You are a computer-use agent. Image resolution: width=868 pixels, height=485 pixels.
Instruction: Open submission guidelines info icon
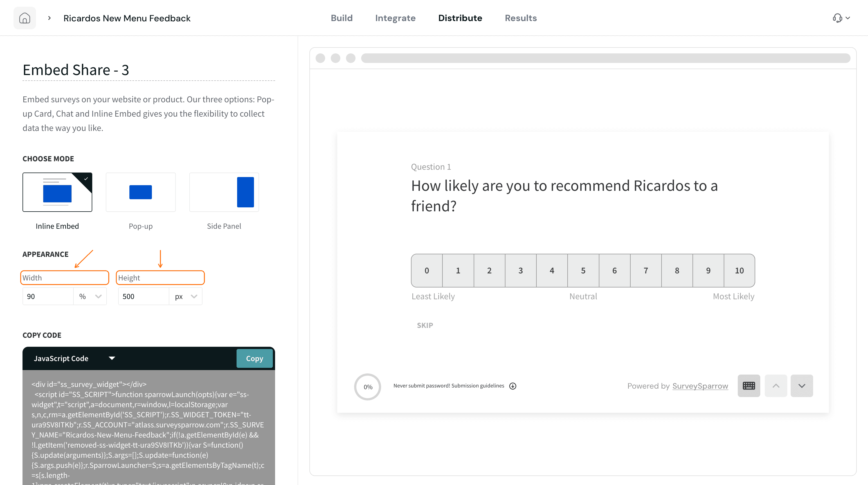(512, 386)
